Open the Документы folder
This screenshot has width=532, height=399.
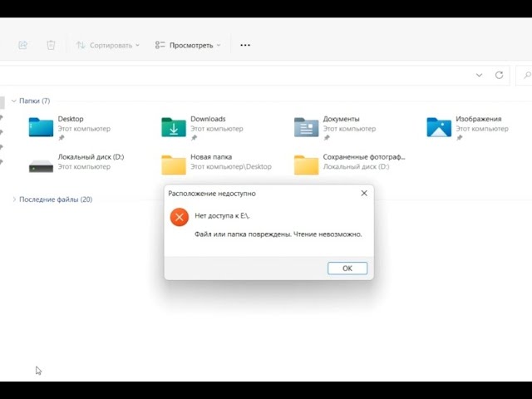click(x=306, y=126)
